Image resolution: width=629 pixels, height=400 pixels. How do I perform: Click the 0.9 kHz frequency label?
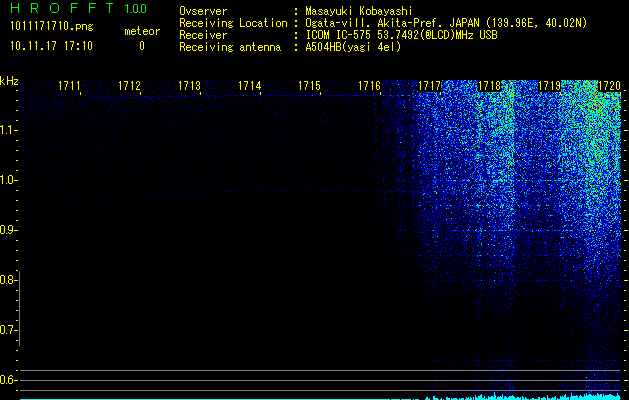(7, 230)
